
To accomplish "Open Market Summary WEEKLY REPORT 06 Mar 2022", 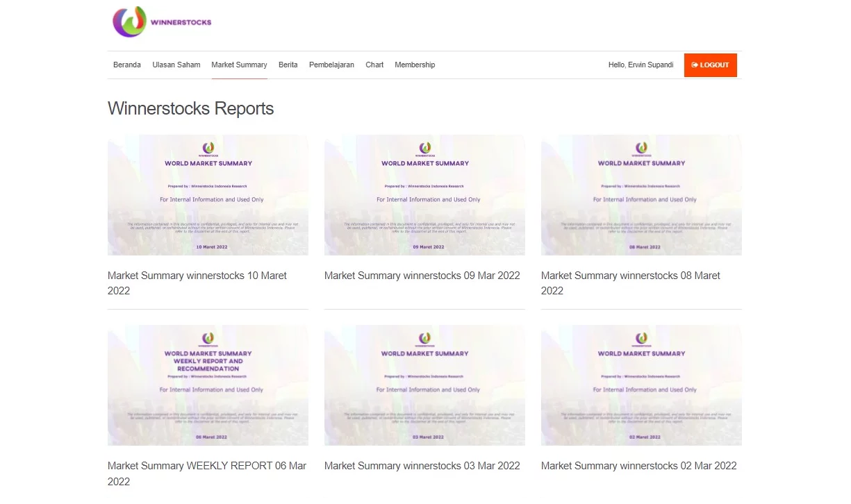I will point(206,473).
